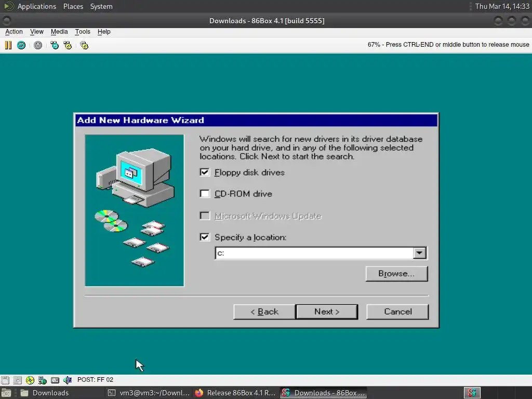Click the POST: FF 02 status text
532x399 pixels.
[x=96, y=380]
